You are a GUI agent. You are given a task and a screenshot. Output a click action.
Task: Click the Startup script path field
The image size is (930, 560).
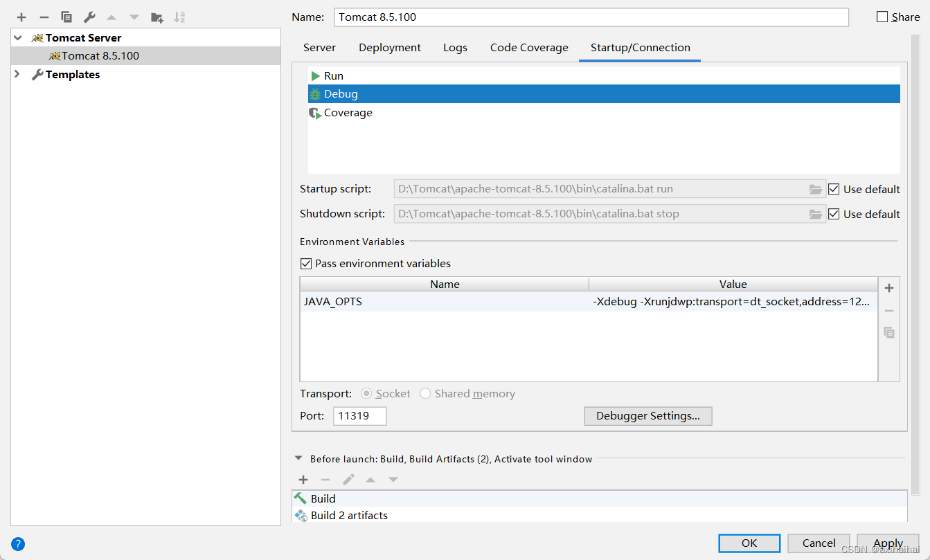600,189
